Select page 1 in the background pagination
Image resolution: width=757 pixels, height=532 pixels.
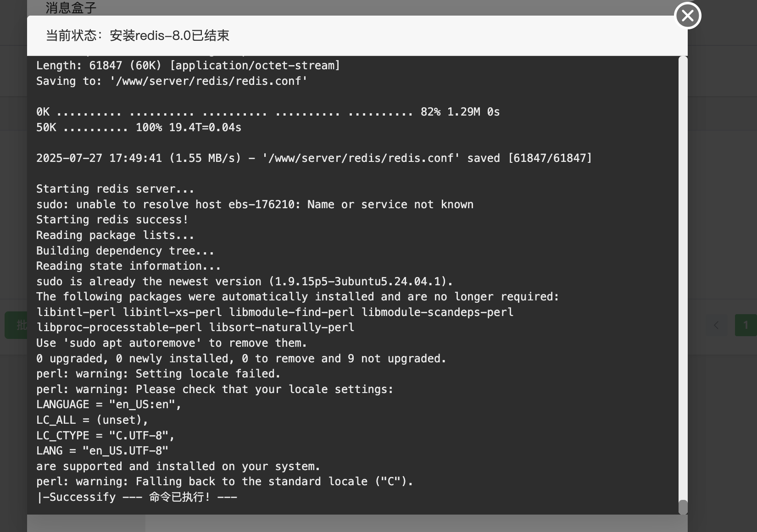(746, 326)
